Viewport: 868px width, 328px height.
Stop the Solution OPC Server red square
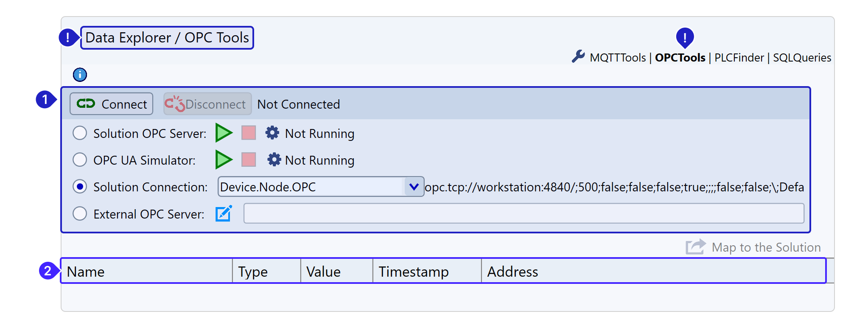(249, 133)
